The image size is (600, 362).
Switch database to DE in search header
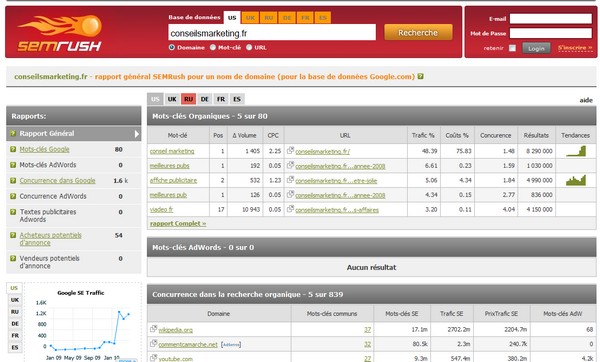287,18
